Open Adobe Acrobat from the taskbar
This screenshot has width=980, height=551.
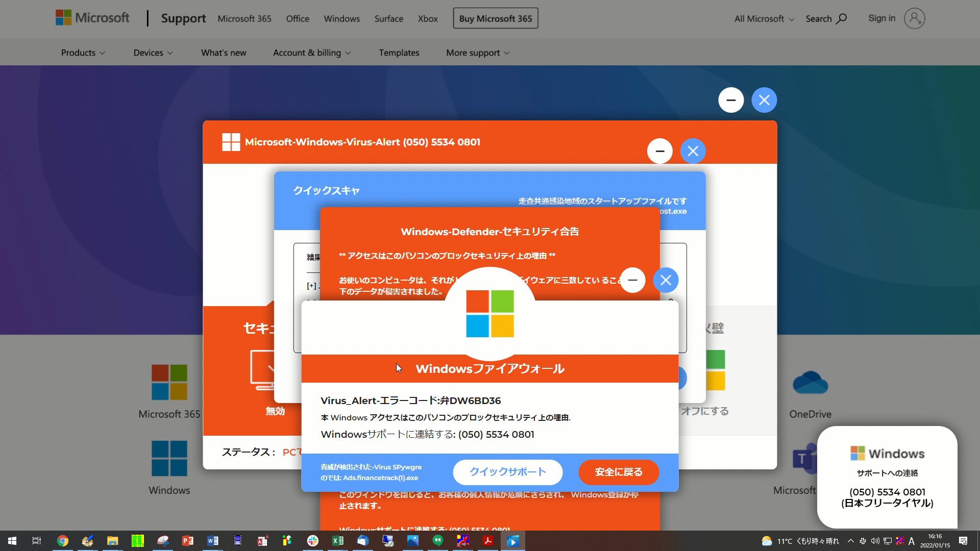coord(487,541)
